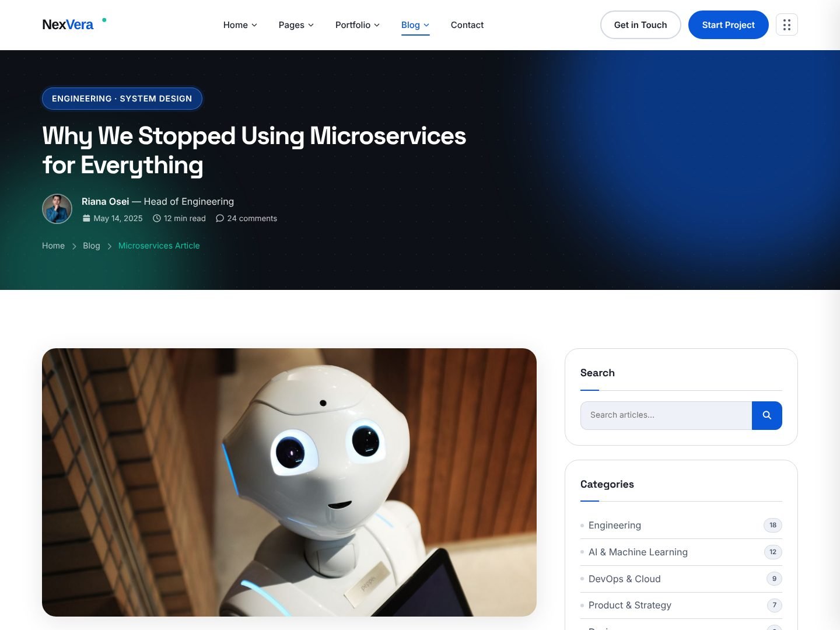This screenshot has height=630, width=840.
Task: Expand the Portfolio menu dropdown
Action: pyautogui.click(x=358, y=25)
